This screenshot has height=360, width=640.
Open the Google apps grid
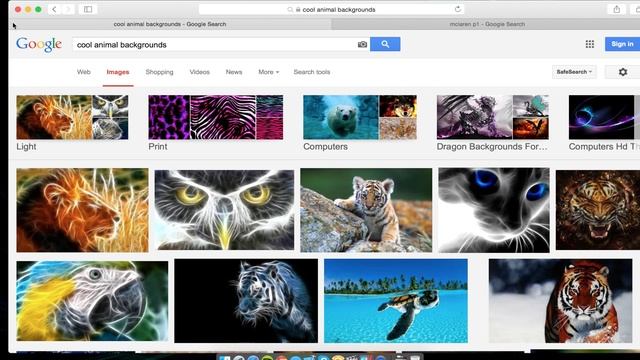tap(590, 44)
